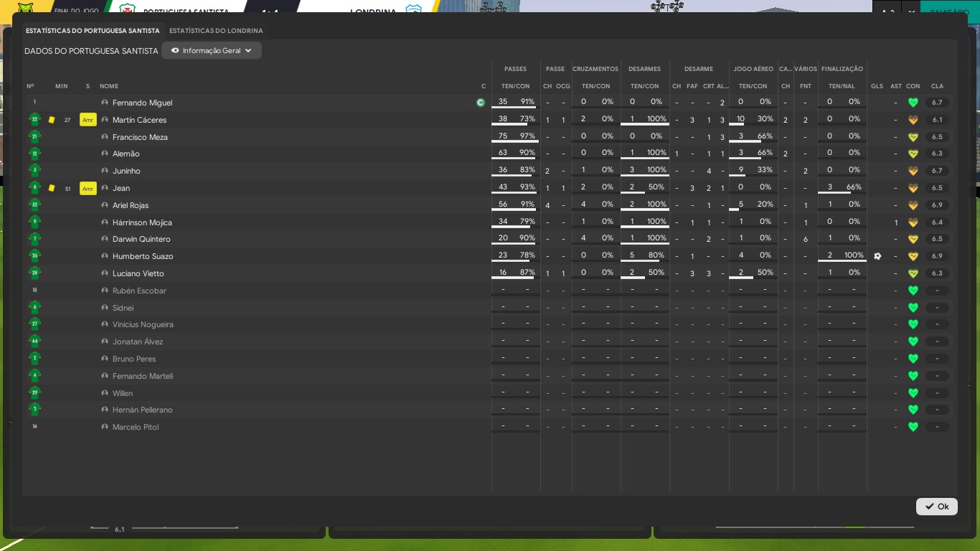Click the shirt icon beside Vinicius Nogueira
This screenshot has width=980, height=551.
click(34, 324)
